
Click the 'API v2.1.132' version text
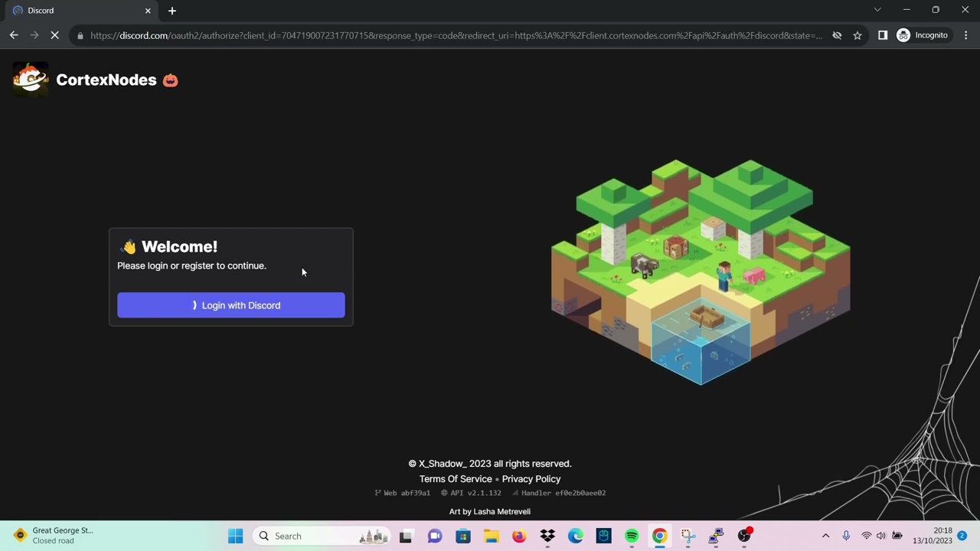coord(471,493)
